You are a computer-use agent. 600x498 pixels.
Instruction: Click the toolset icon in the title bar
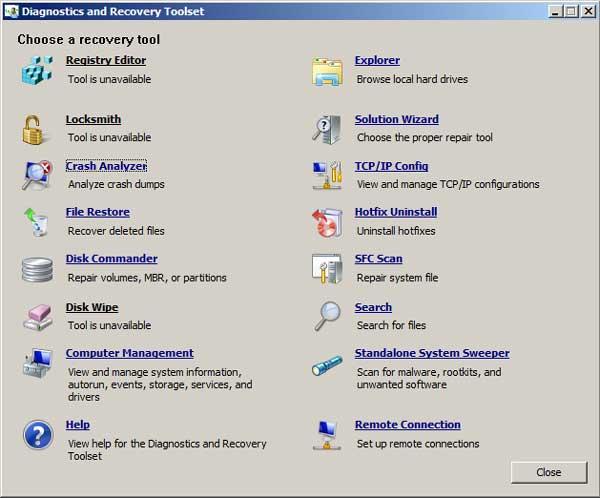pyautogui.click(x=11, y=11)
